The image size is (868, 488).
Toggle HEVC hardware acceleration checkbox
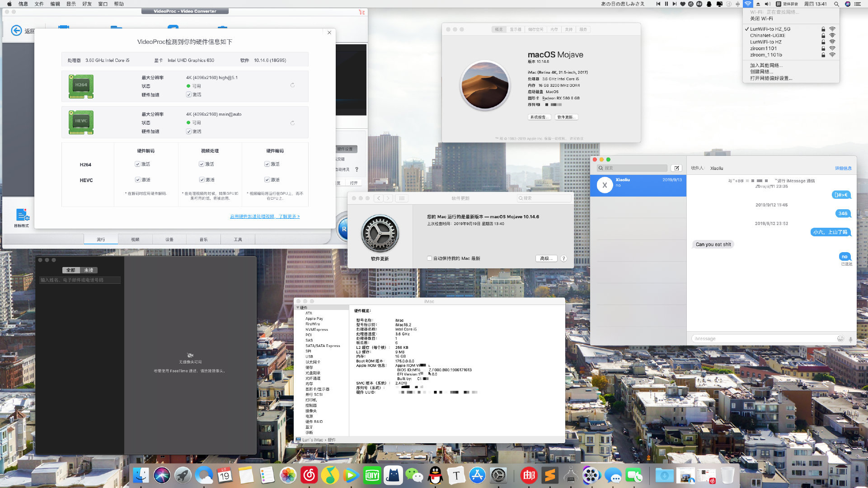click(188, 131)
